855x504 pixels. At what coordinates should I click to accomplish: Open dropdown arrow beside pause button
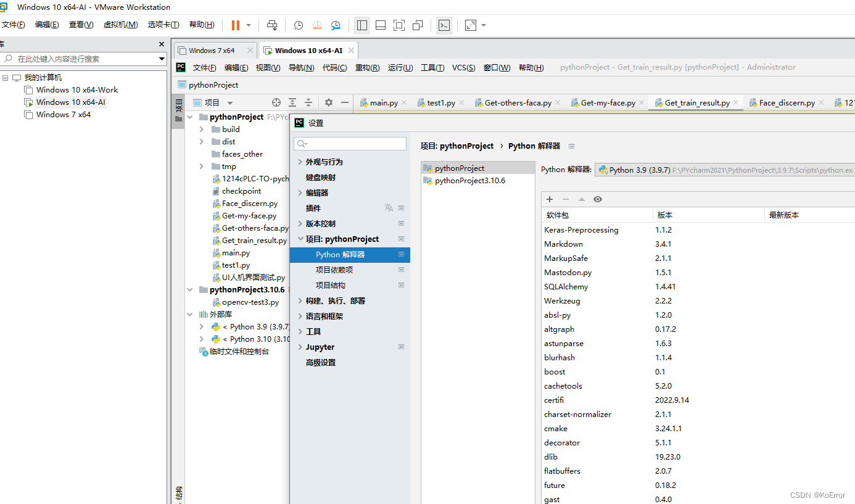(249, 25)
